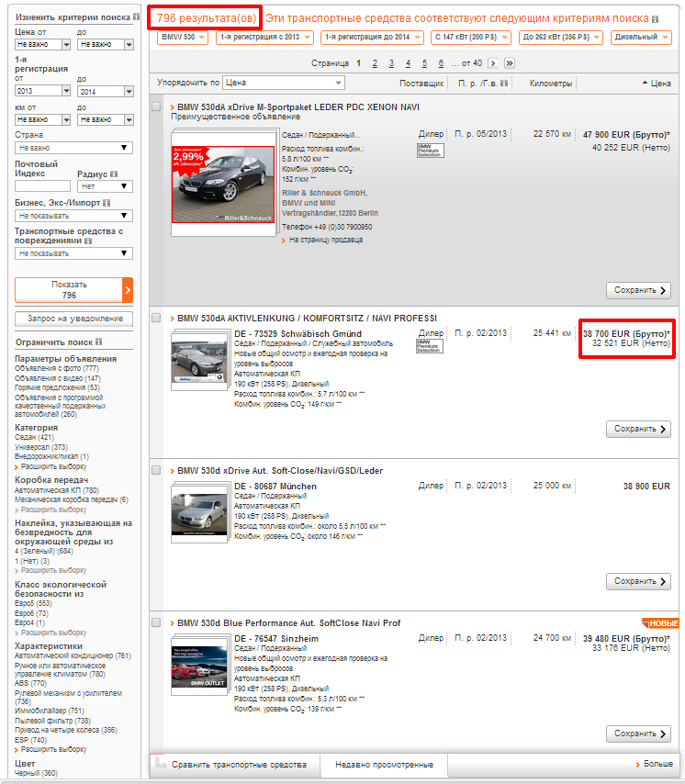Viewport: 685px width, 784px height.
Task: Go to results page 2
Action: (x=375, y=63)
